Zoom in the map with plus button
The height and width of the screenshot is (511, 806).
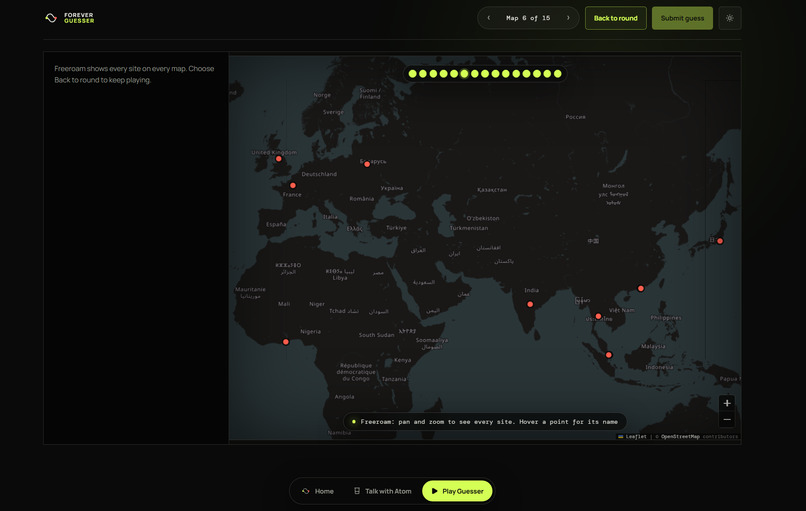click(x=727, y=403)
